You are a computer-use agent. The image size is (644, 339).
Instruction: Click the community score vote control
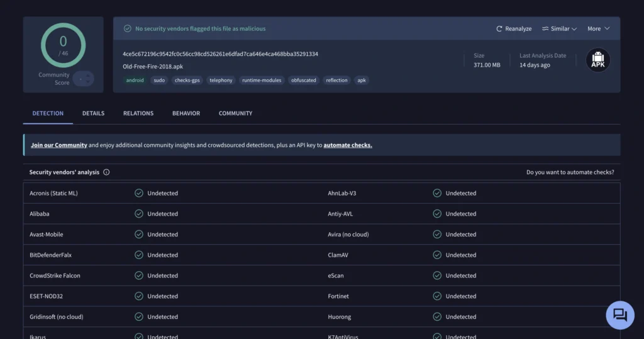point(84,79)
